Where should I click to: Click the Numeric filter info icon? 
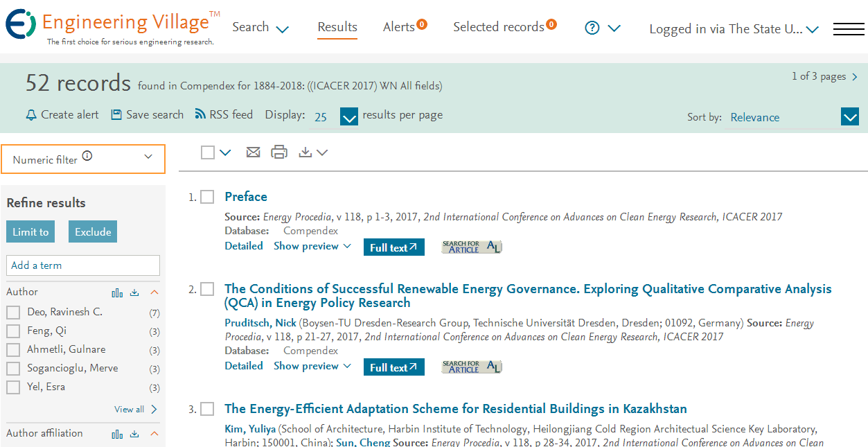(87, 156)
